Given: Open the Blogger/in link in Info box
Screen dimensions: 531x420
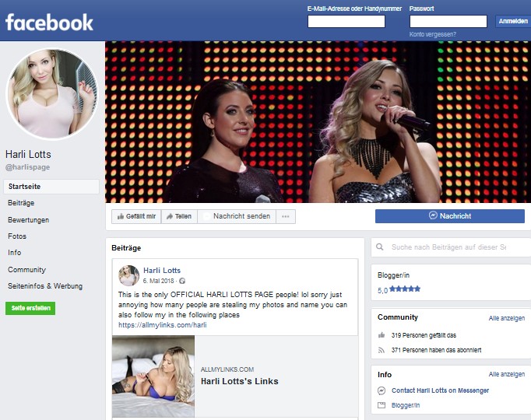Looking at the screenshot, I should click(406, 405).
